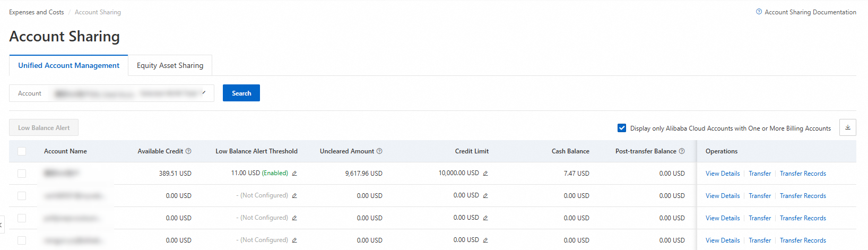Click the Operations column header
Screen dimensions: 868x250
722,151
